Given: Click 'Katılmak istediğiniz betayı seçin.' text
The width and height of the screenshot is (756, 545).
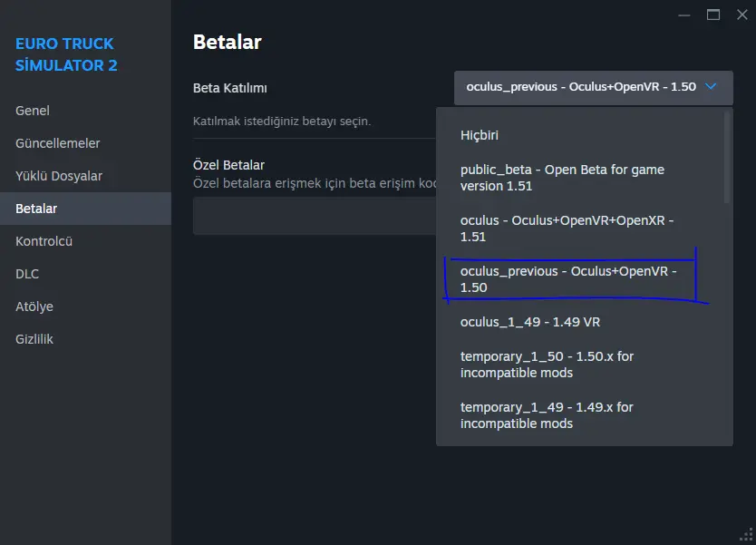Looking at the screenshot, I should tap(282, 121).
